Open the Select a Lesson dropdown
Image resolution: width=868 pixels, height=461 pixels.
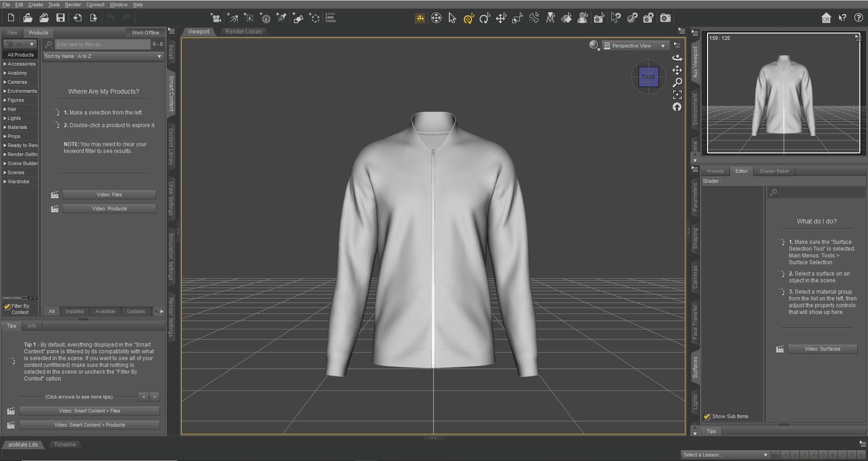pos(725,455)
